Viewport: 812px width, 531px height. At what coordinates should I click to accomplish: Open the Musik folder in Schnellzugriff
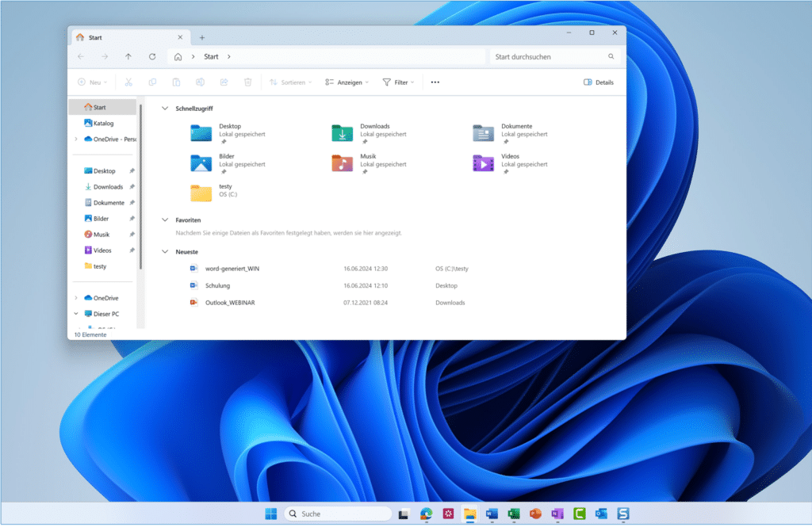pos(370,163)
